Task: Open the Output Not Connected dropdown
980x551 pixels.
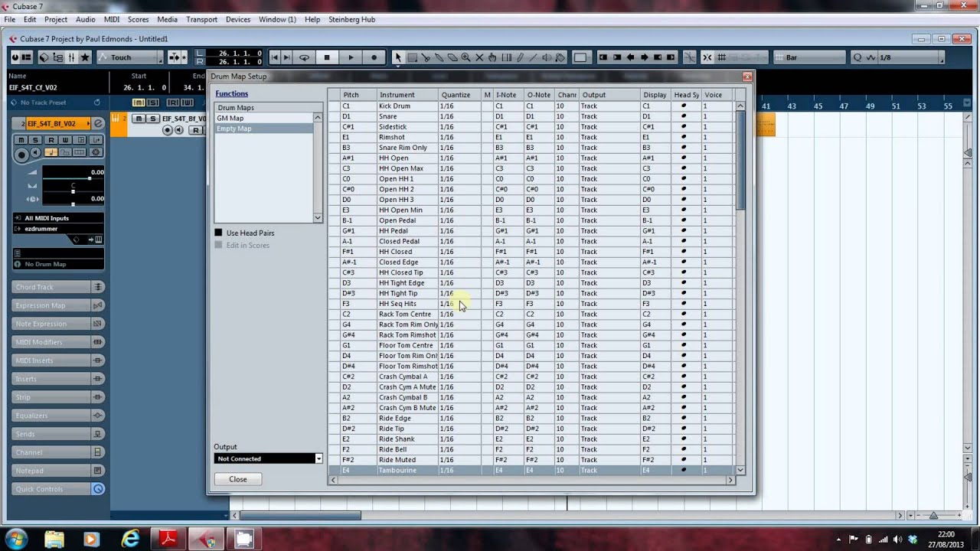Action: point(268,458)
